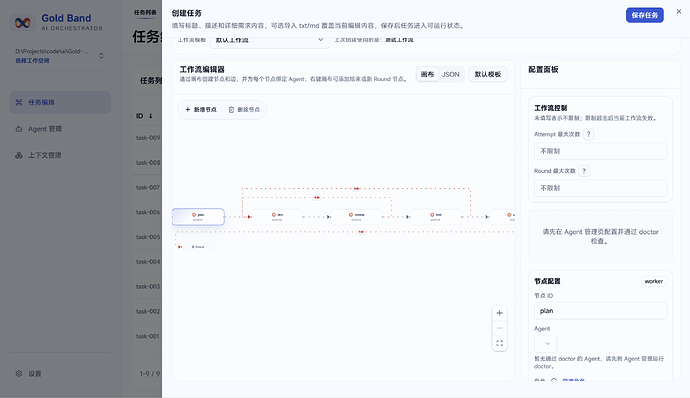Select the review node on canvas

(356, 217)
